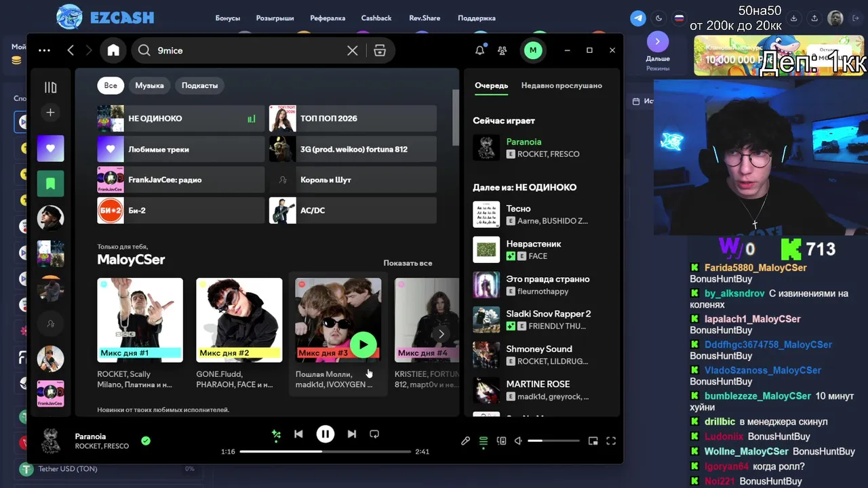Open the НЕ ОДИНОКО playlist tile
Image resolution: width=868 pixels, height=488 pixels.
[180, 119]
